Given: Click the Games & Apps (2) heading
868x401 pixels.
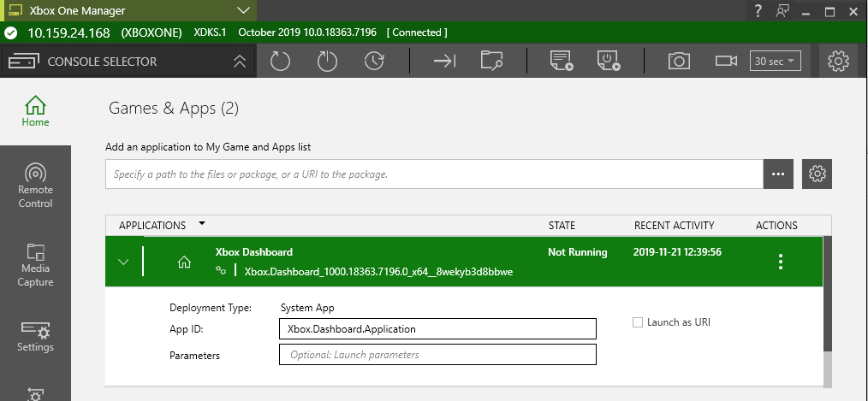Looking at the screenshot, I should (x=174, y=108).
